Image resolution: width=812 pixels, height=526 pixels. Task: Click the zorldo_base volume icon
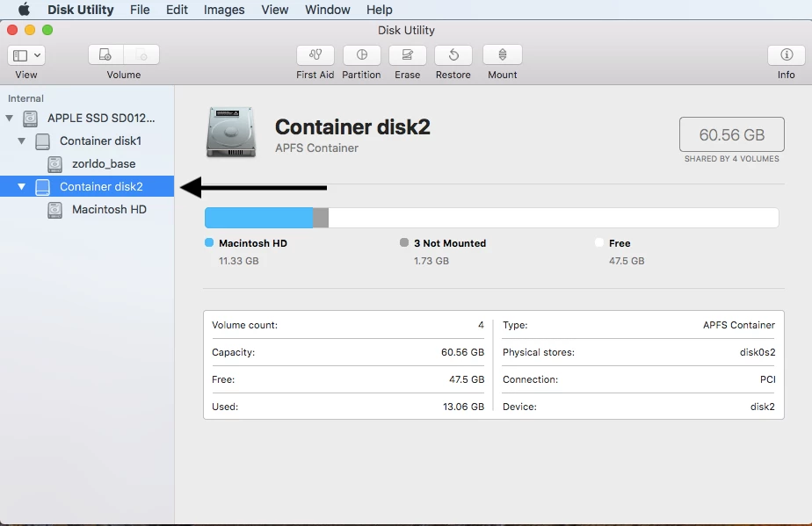coord(54,164)
